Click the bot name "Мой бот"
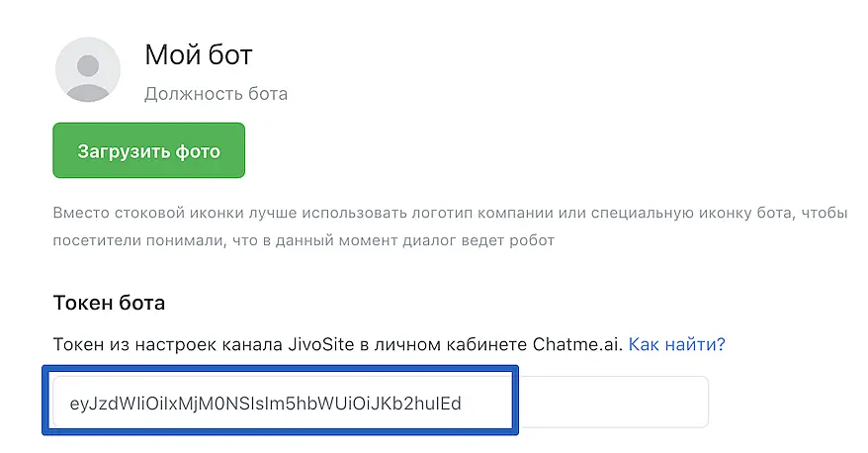 [x=199, y=54]
